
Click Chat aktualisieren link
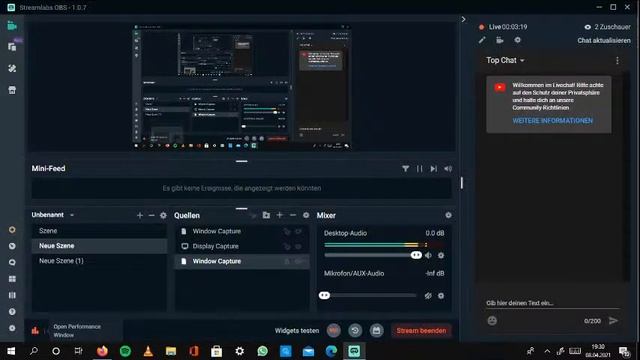pyautogui.click(x=604, y=40)
